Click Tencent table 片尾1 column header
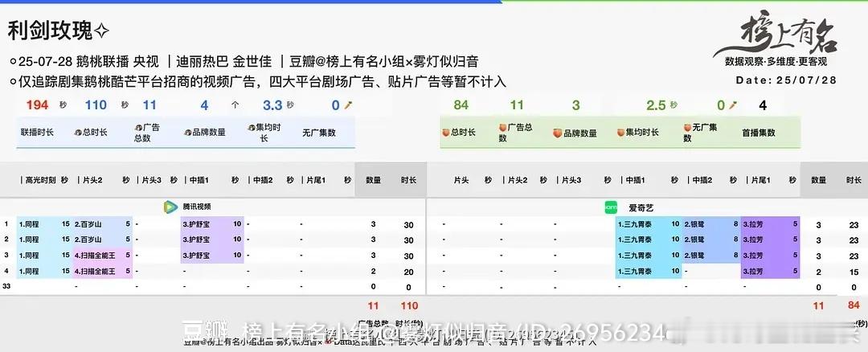This screenshot has width=868, height=352. tap(313, 180)
